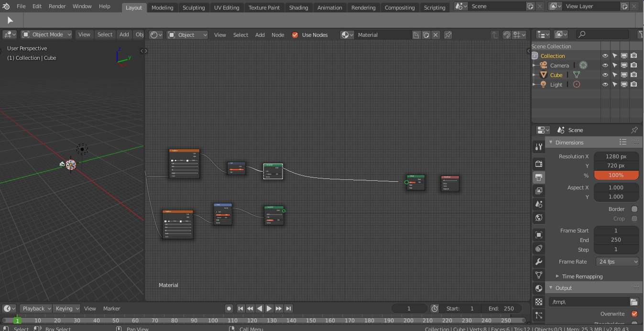Pin the Scene properties context

coord(634,130)
